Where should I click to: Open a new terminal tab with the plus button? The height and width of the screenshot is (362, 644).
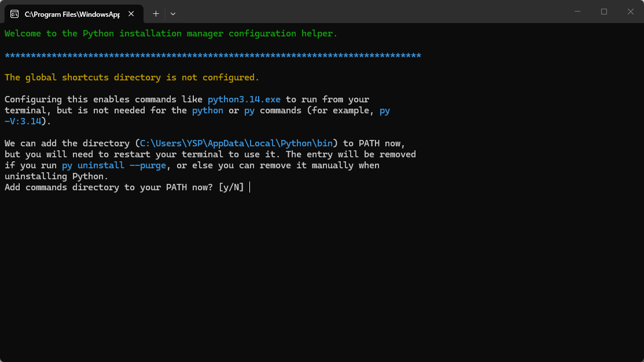pyautogui.click(x=156, y=14)
